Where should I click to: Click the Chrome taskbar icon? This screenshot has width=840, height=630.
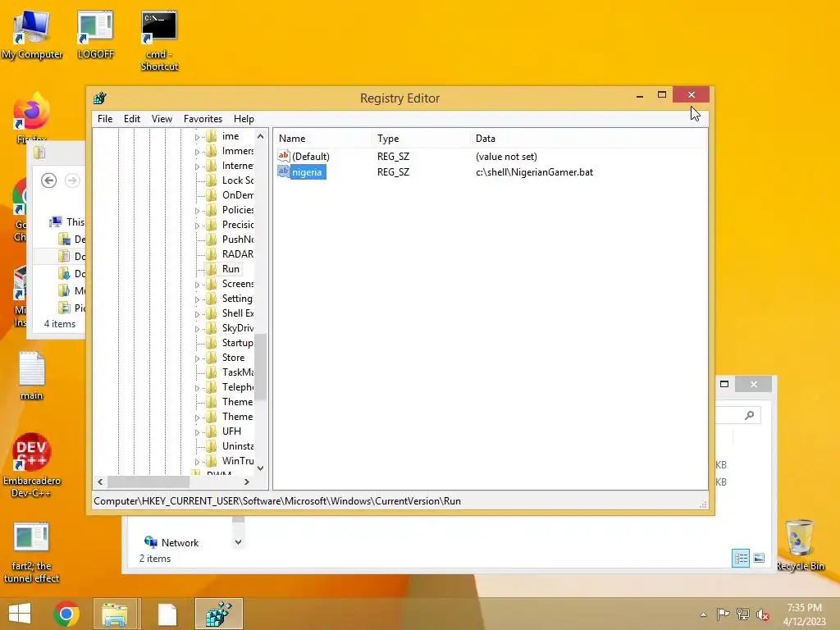coord(66,614)
